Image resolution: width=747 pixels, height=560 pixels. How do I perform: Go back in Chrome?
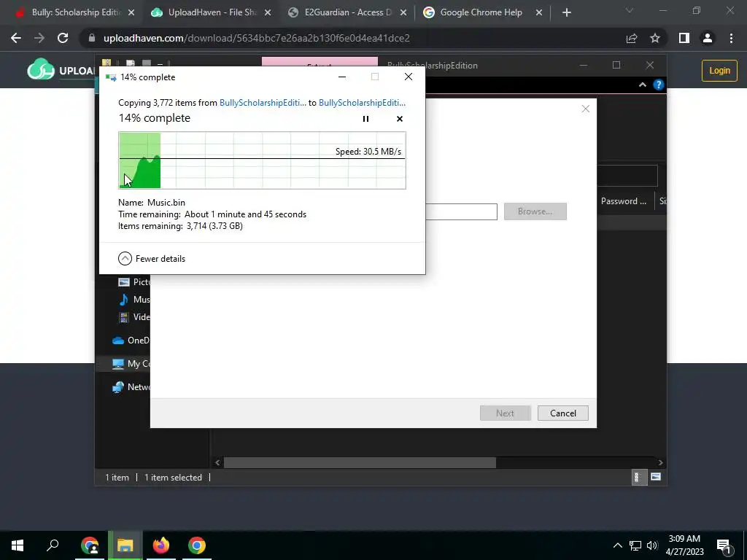pyautogui.click(x=16, y=38)
